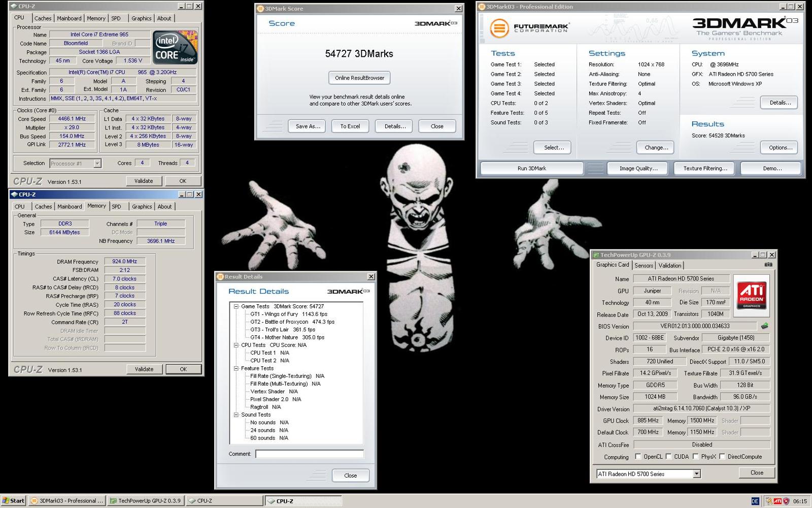
Task: Click the To Excel button
Action: [350, 126]
